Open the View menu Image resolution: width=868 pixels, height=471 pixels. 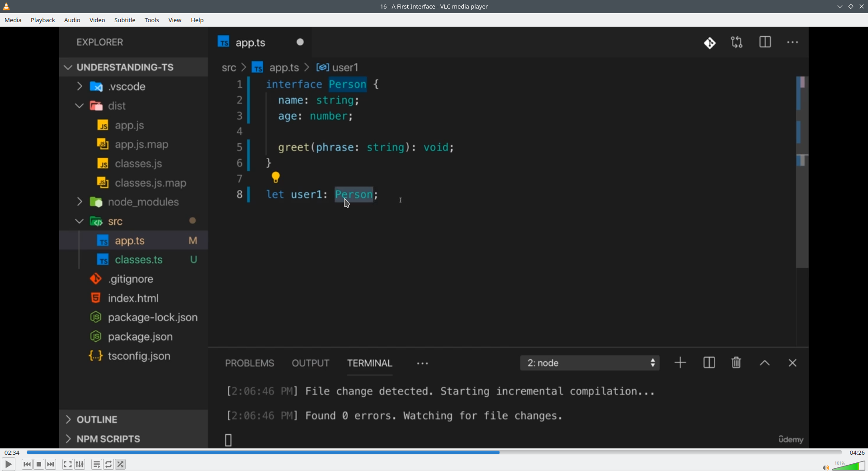175,20
